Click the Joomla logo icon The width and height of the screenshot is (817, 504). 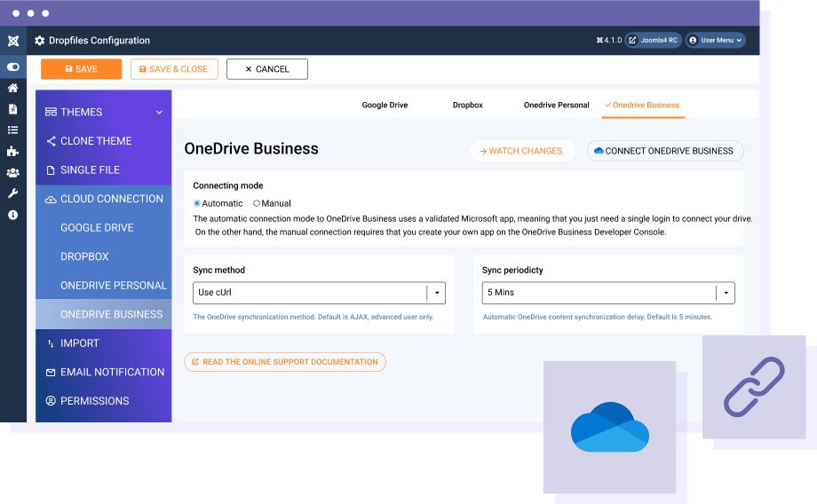12,41
